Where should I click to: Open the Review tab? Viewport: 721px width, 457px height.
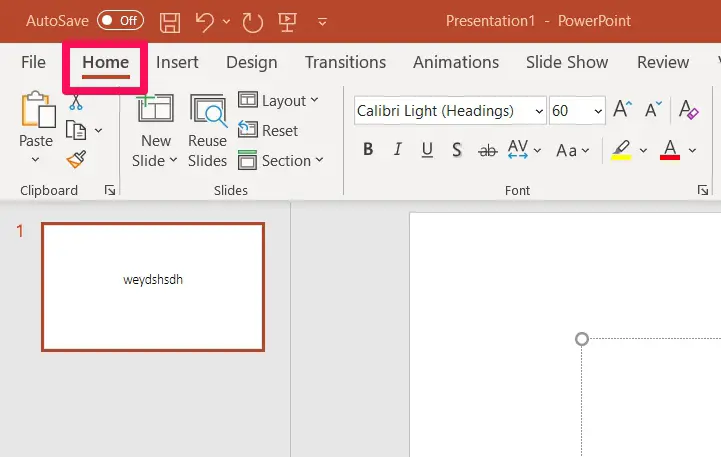(x=663, y=62)
